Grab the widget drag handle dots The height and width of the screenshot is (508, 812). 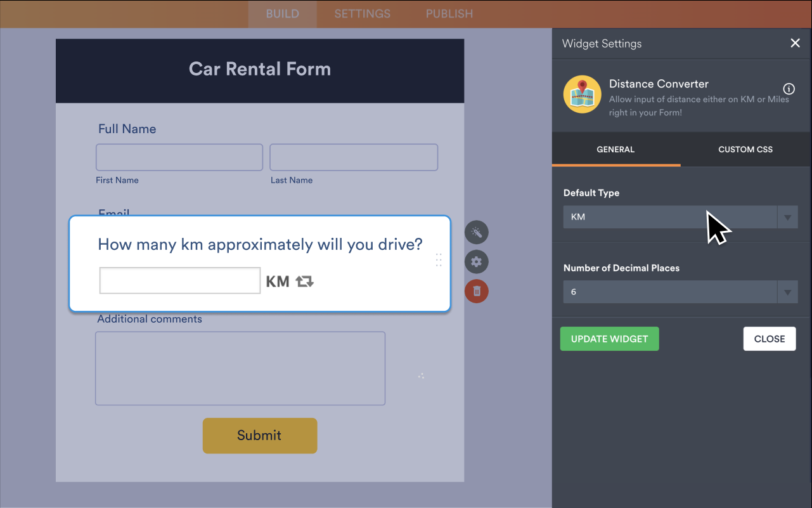tap(439, 260)
